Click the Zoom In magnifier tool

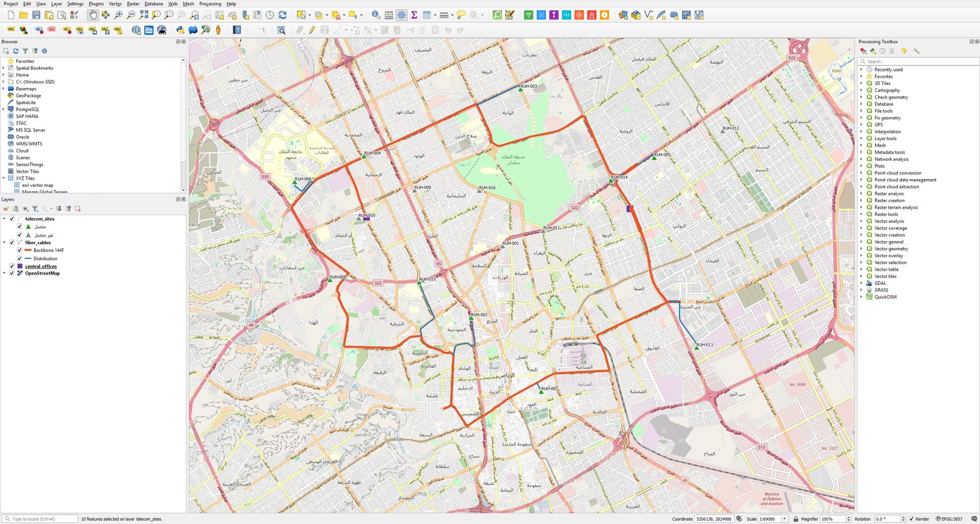point(118,15)
